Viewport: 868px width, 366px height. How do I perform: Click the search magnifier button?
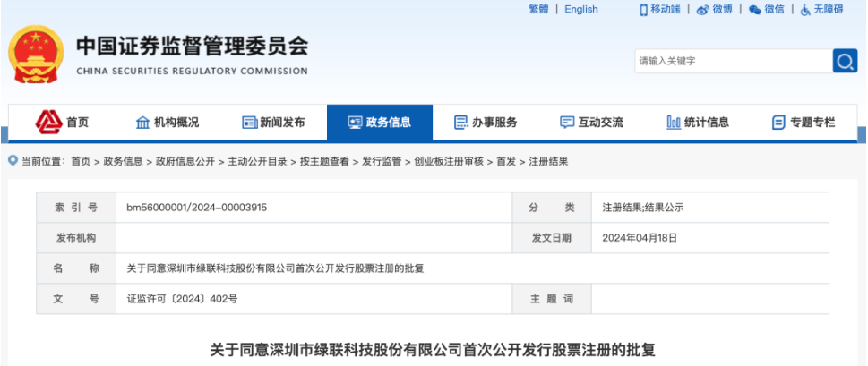click(845, 61)
